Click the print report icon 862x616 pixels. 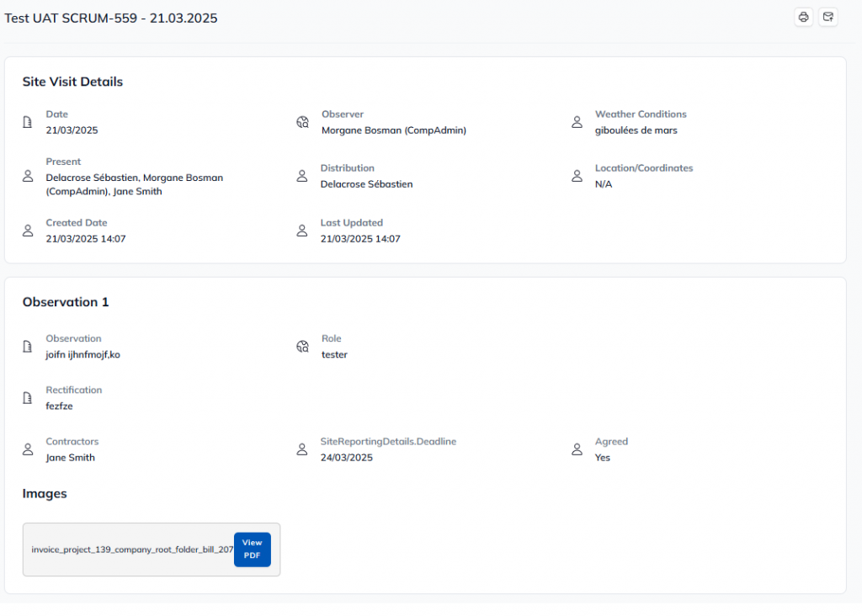point(803,17)
